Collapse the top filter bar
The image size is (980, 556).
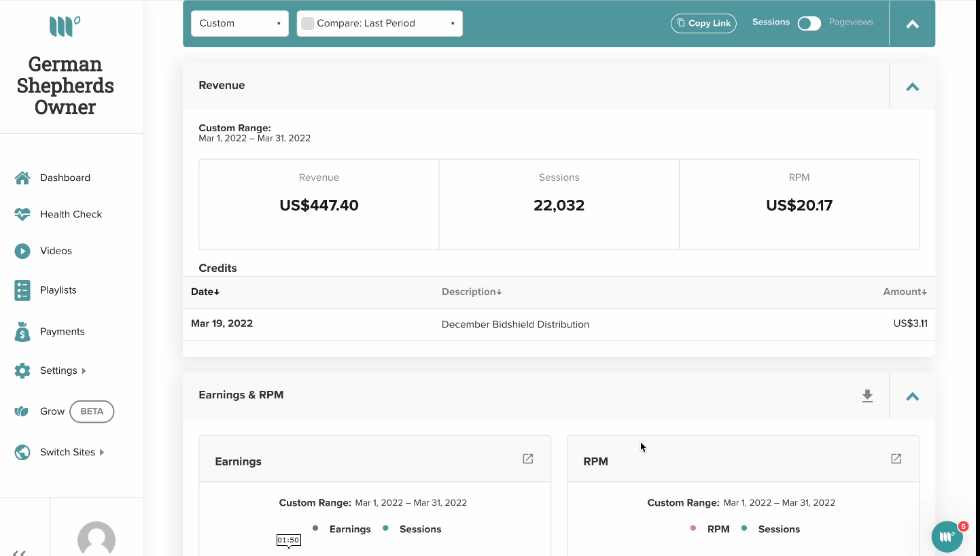click(912, 24)
